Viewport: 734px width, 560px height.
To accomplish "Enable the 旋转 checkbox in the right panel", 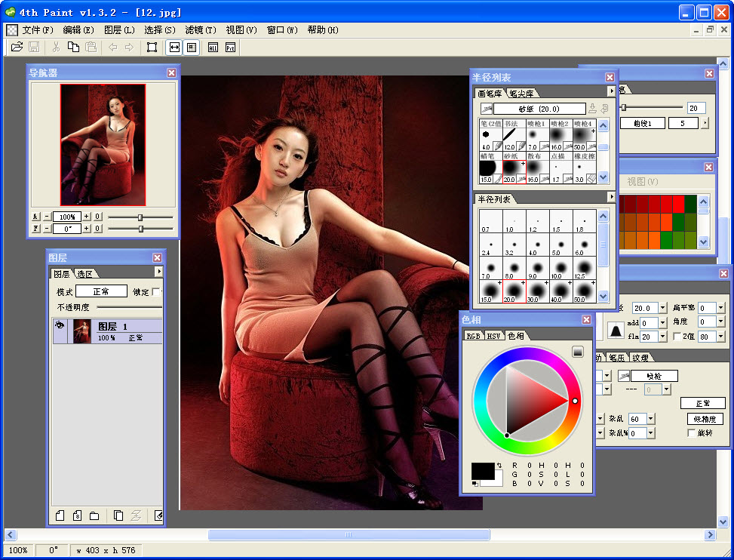I will coord(693,432).
